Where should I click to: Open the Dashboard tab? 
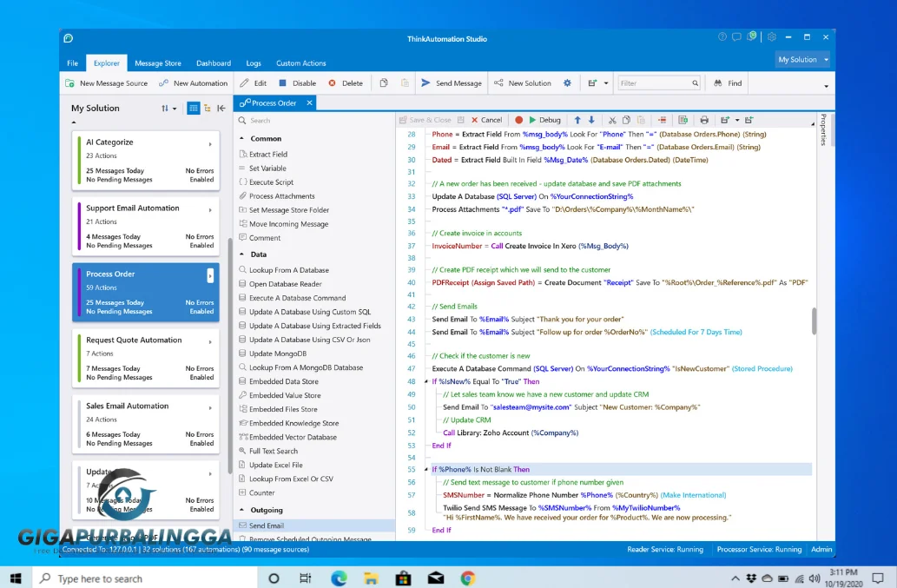click(214, 63)
